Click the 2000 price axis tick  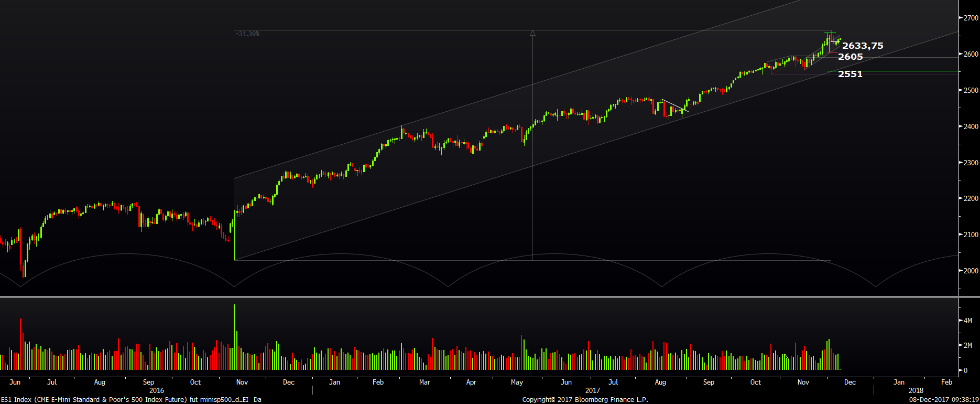[x=971, y=271]
